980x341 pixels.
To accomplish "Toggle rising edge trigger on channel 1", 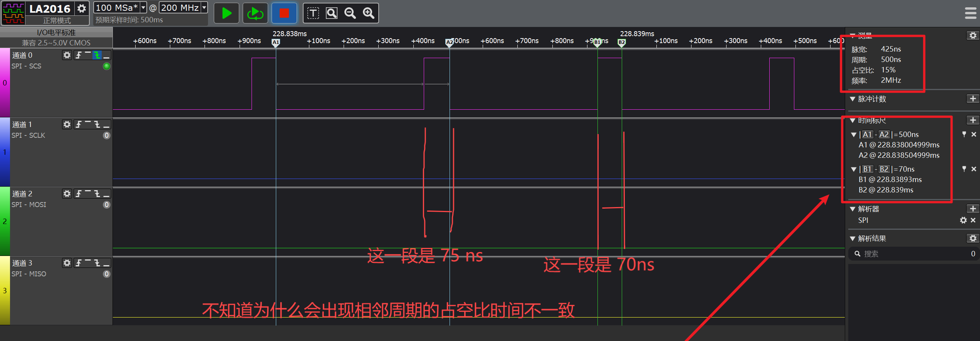I will (78, 124).
